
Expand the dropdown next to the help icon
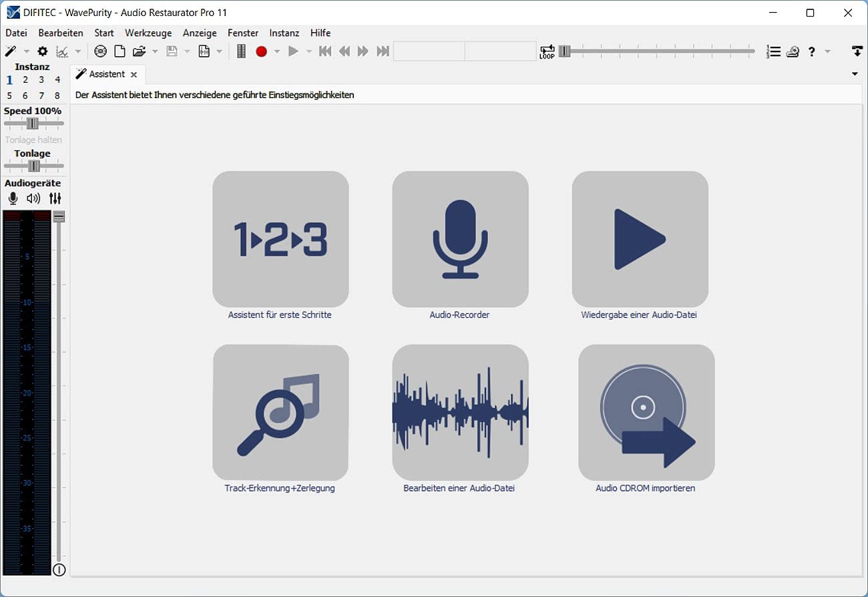828,51
